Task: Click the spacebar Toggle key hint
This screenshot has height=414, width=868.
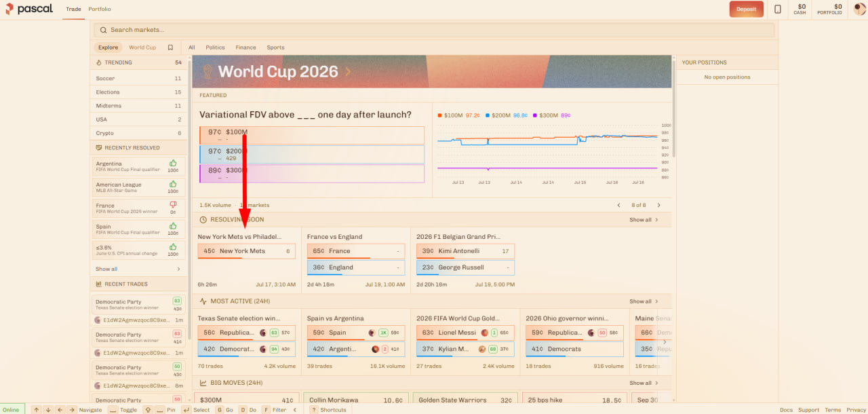Action: click(x=113, y=410)
